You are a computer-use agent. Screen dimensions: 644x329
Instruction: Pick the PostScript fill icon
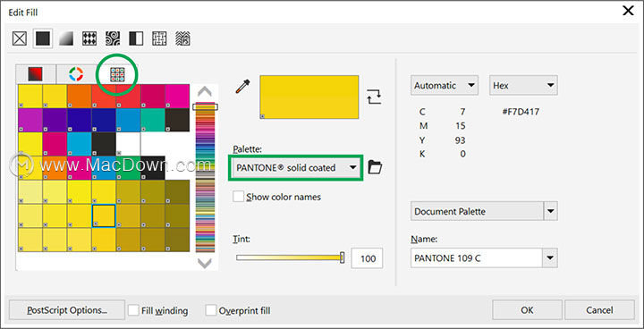(182, 38)
